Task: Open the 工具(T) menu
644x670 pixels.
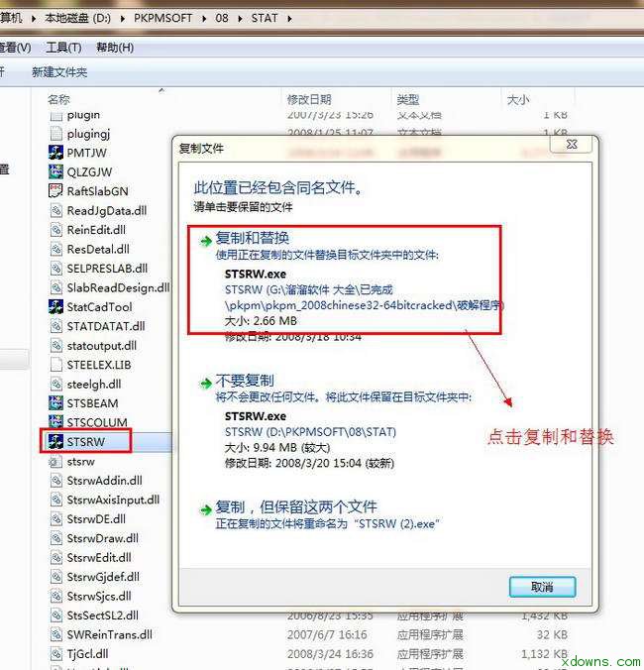Action: pyautogui.click(x=63, y=47)
